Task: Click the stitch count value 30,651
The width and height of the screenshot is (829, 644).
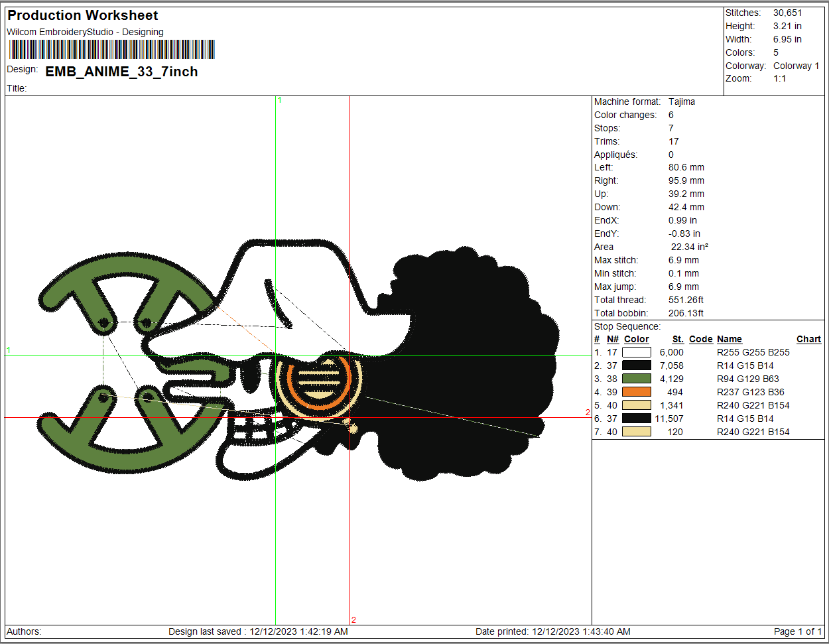Action: 787,13
